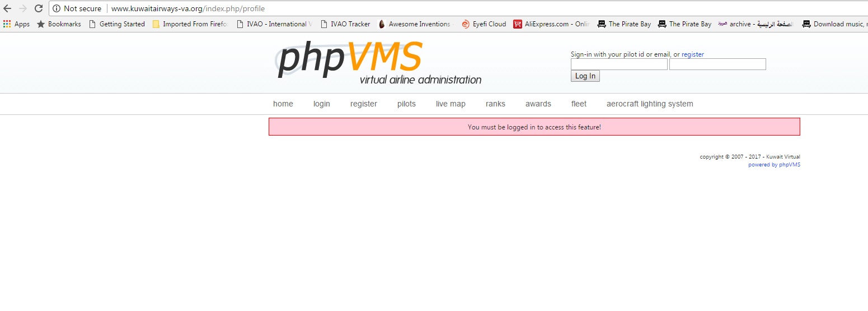Focus the pilot id or email field
This screenshot has width=868, height=311.
point(619,64)
